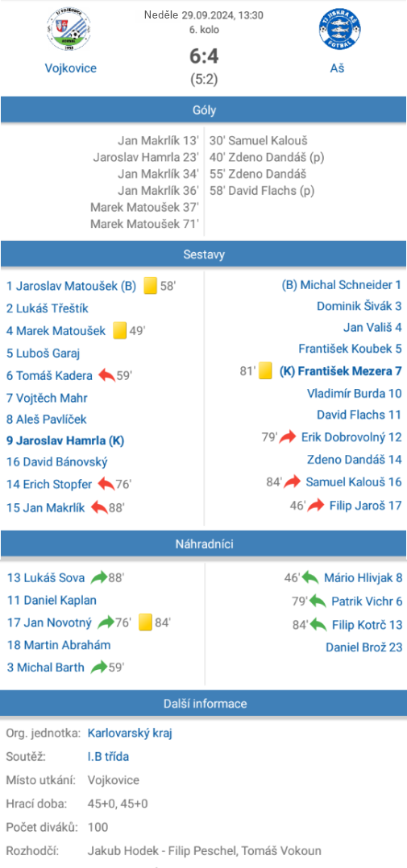Select the Góly section header
407x868 pixels.
pyautogui.click(x=203, y=110)
